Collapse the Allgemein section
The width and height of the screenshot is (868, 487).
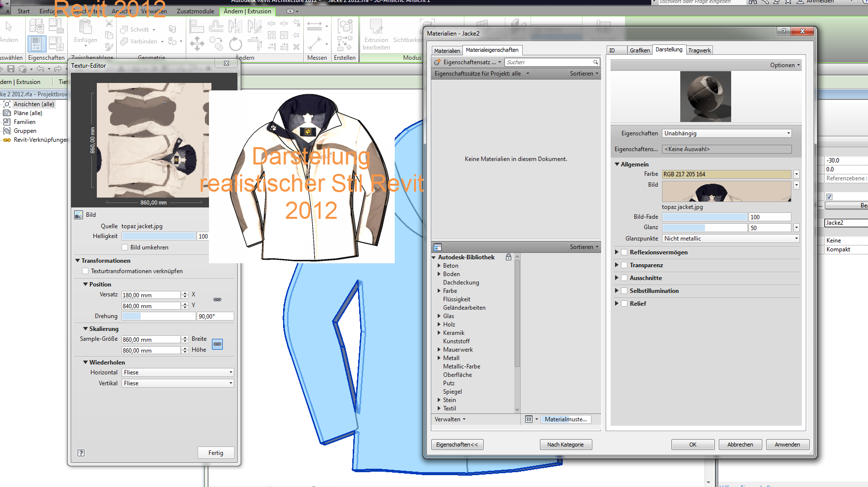pos(617,164)
